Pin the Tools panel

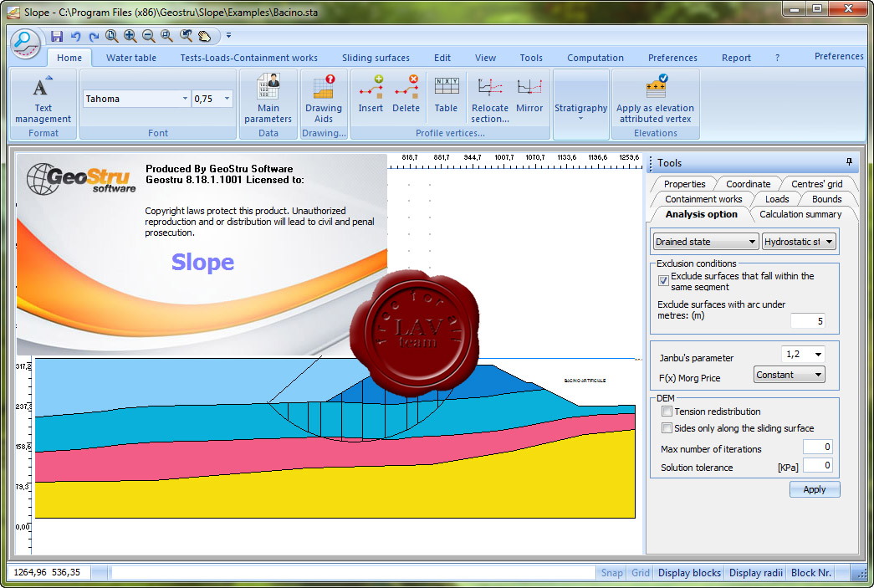pos(849,162)
